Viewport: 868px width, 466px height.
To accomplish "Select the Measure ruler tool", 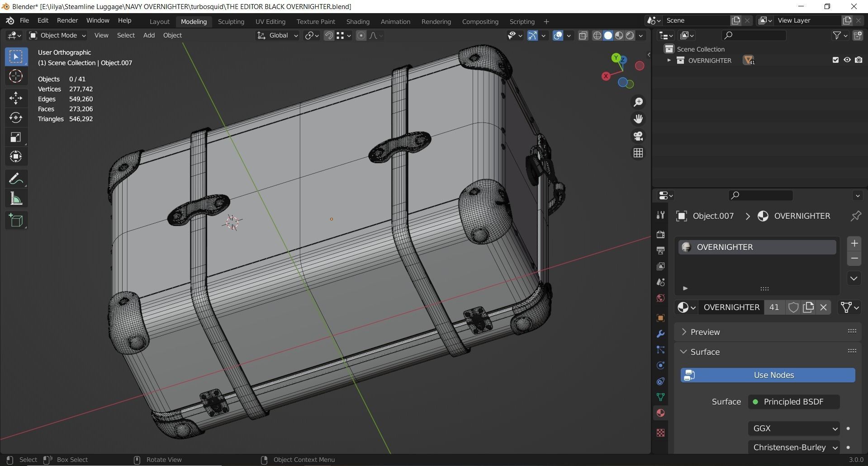I will pyautogui.click(x=16, y=199).
